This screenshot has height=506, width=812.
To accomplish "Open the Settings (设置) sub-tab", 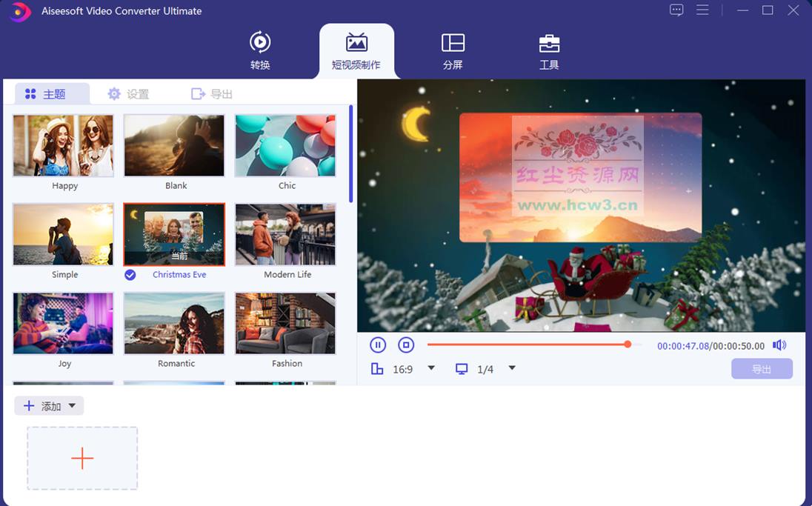I will click(128, 94).
